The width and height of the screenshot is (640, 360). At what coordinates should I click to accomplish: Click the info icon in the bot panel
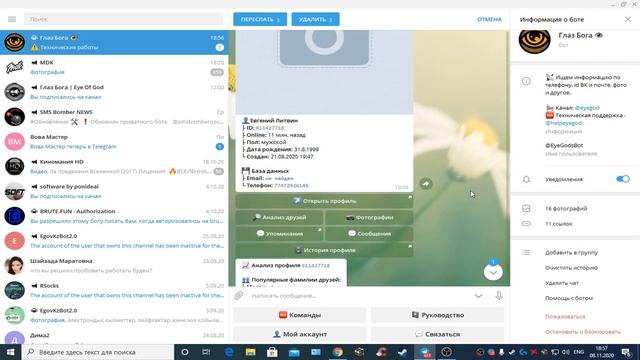pos(526,81)
